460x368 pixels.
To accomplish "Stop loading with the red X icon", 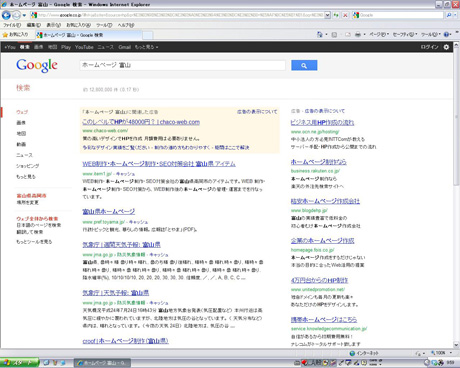I will pyautogui.click(x=345, y=15).
